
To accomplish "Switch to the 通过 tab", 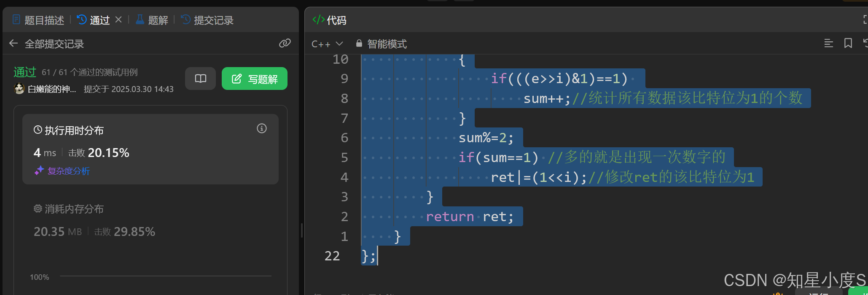I will 94,20.
